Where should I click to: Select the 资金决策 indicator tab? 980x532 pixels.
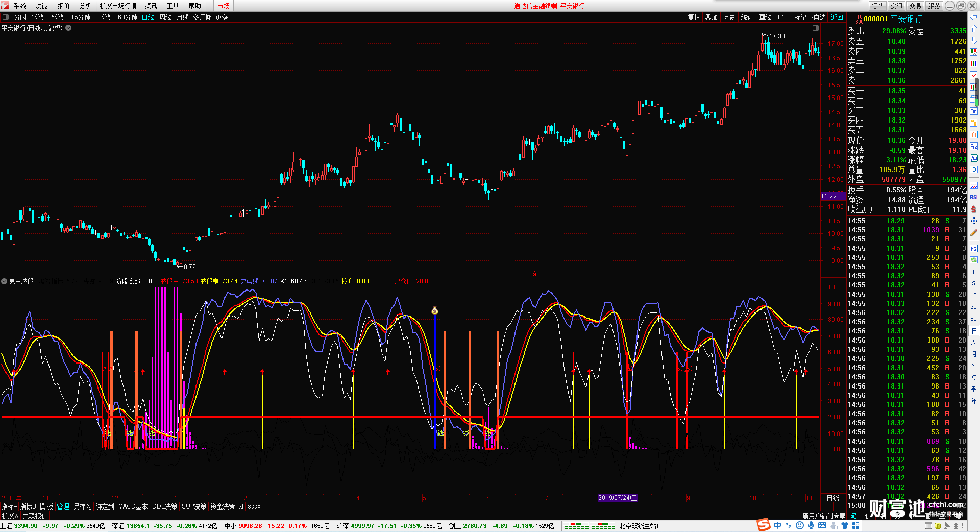(223, 506)
